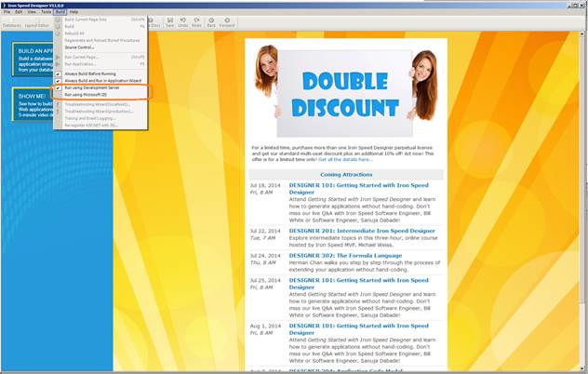Choose Reregister ASP.NET with IIS... item
The image size is (588, 374).
click(100, 126)
